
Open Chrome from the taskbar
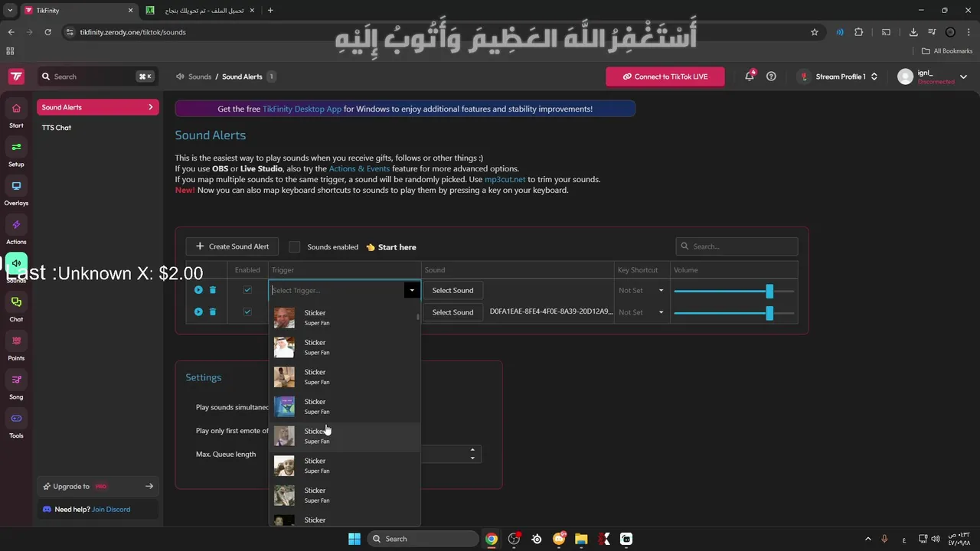(x=492, y=539)
